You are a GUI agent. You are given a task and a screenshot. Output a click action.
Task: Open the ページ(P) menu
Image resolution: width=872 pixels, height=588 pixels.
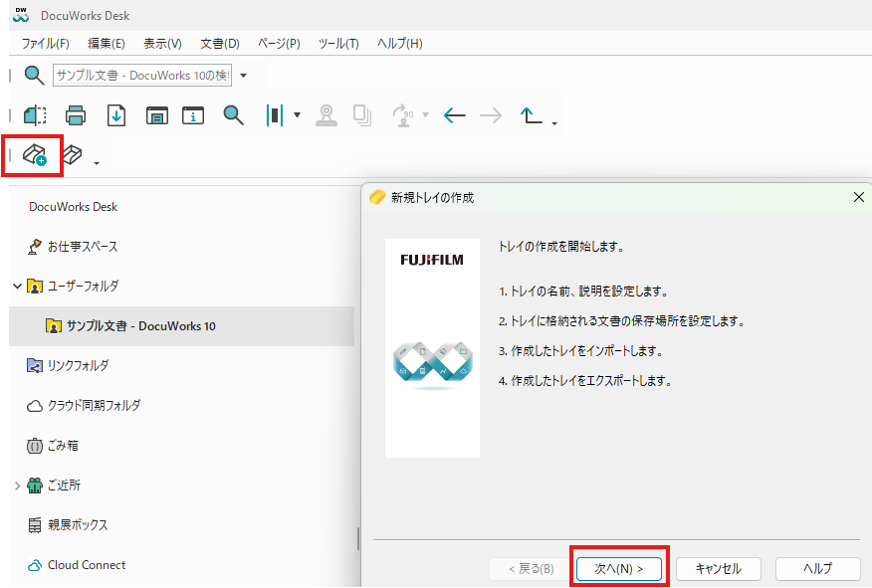coord(279,44)
